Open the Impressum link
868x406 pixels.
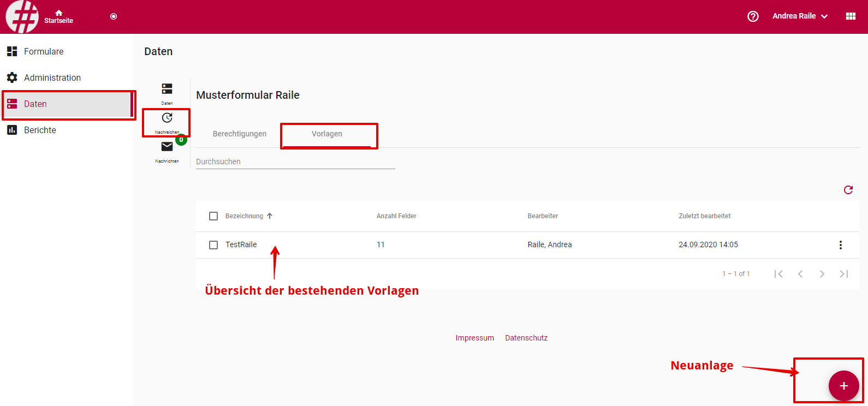(475, 338)
